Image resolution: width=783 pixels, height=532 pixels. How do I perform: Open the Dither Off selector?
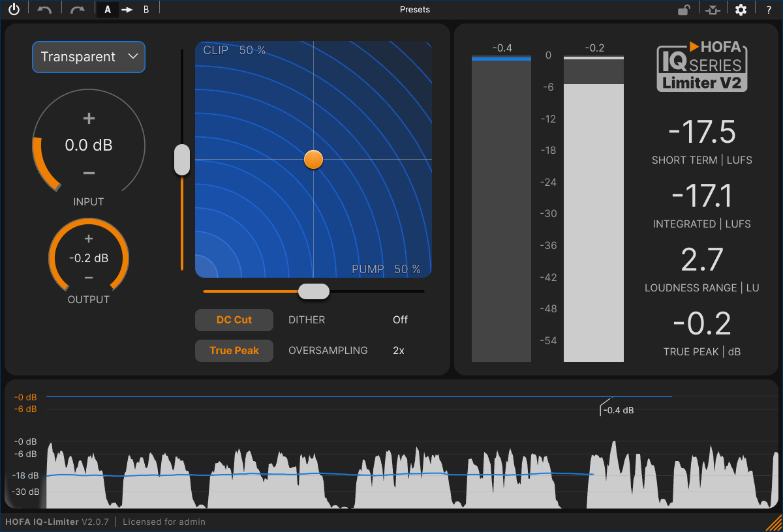(400, 320)
